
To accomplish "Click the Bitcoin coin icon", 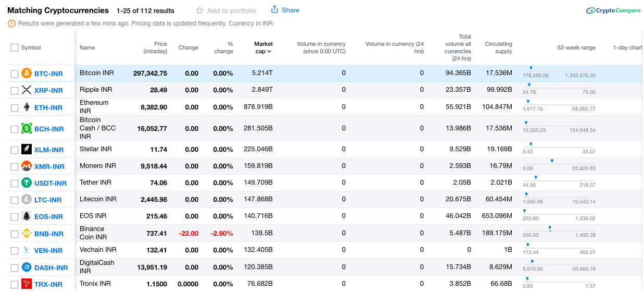I will point(27,74).
